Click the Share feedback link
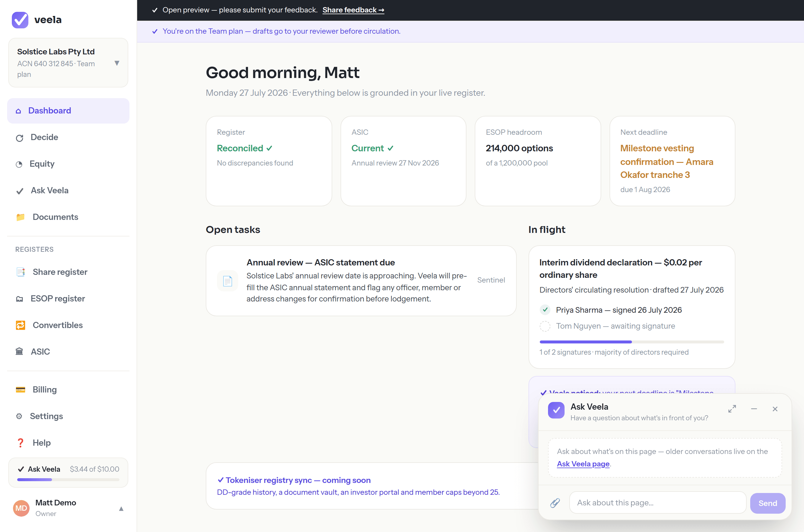804x532 pixels. tap(353, 10)
